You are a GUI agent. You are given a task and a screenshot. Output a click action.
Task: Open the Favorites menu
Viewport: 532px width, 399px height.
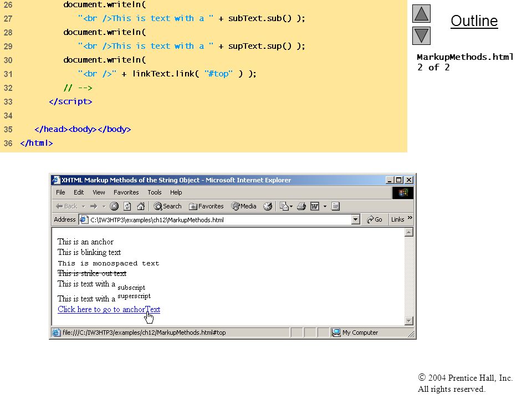[126, 192]
